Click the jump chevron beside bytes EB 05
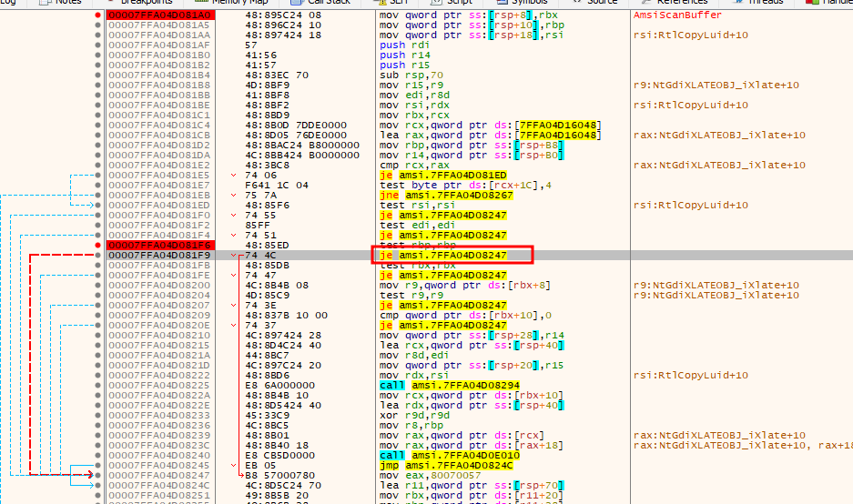 point(236,465)
